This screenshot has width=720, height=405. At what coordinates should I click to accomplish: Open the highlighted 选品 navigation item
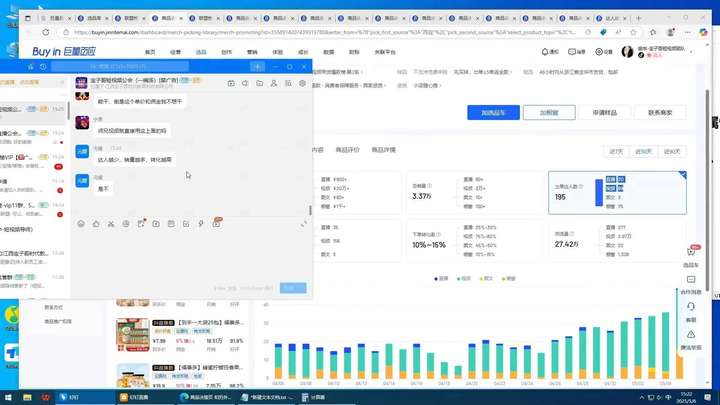(x=201, y=52)
